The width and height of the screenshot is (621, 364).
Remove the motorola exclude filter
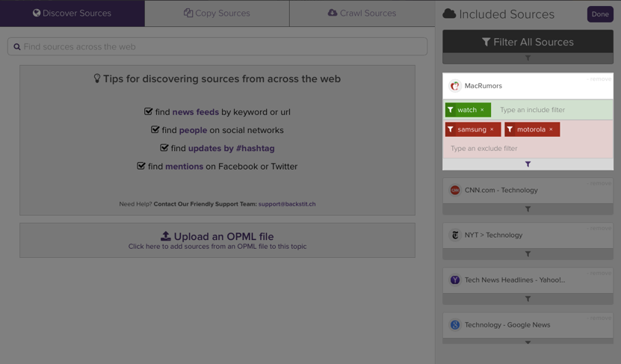[x=551, y=129]
